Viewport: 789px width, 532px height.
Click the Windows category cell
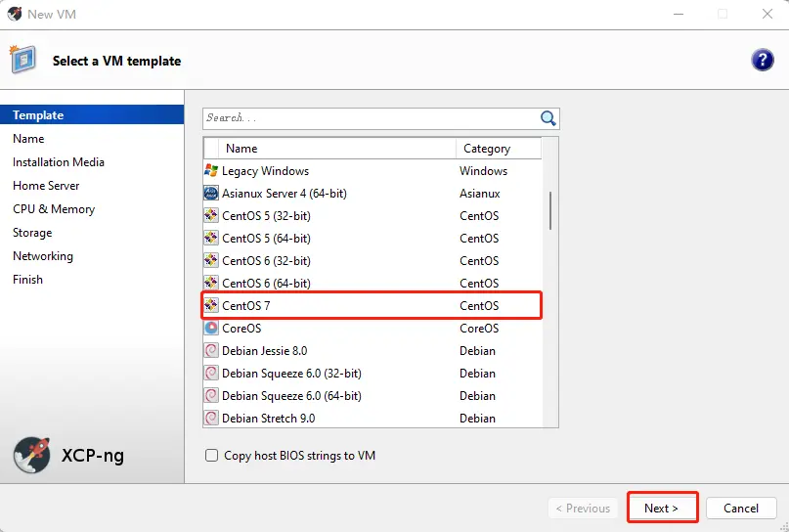pos(484,171)
